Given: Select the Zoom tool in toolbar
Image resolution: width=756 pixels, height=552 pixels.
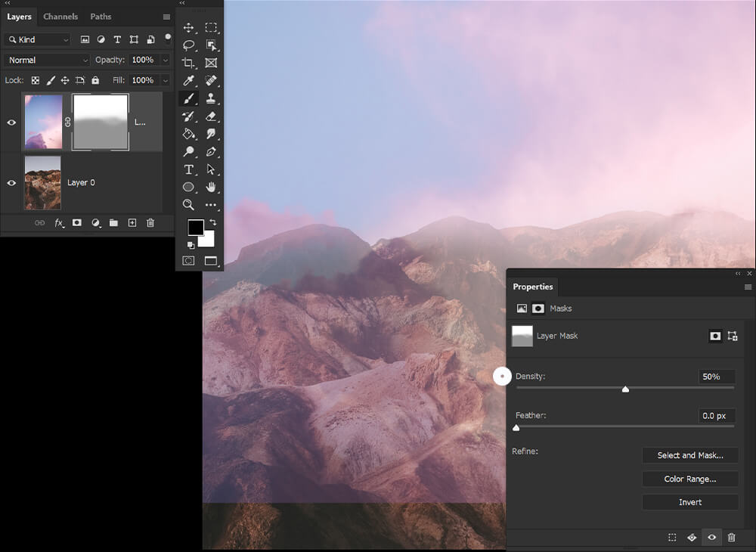Looking at the screenshot, I should click(188, 204).
